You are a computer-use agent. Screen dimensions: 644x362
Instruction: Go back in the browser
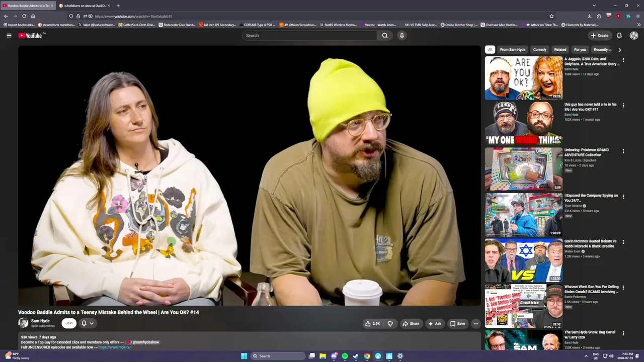click(x=6, y=16)
